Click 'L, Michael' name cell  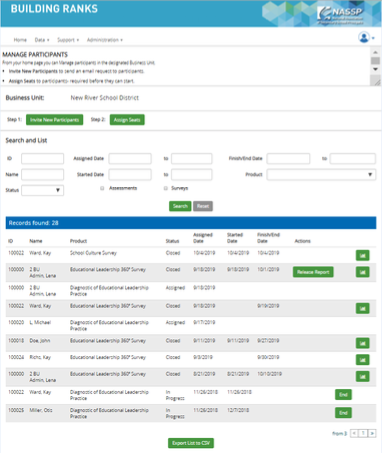tap(40, 322)
